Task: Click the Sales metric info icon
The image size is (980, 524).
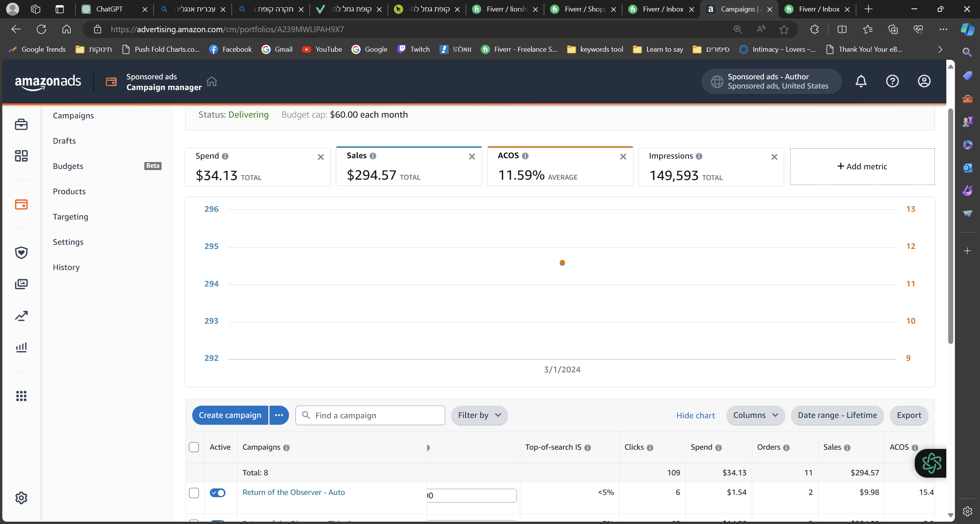Action: click(373, 156)
